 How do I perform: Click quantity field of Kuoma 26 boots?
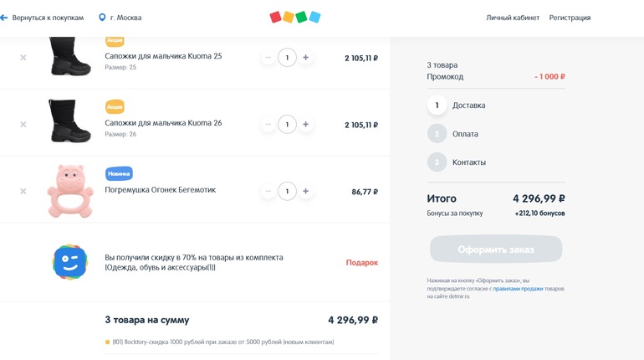pyautogui.click(x=287, y=125)
